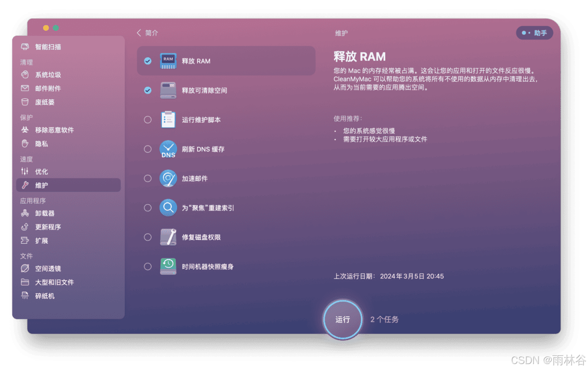Click the yellow minimize window button

pyautogui.click(x=46, y=28)
